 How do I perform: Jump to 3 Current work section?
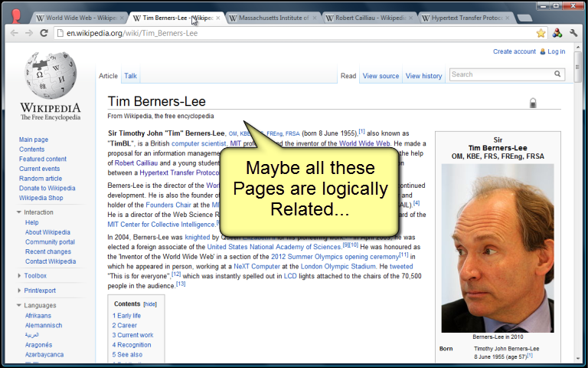pos(132,335)
